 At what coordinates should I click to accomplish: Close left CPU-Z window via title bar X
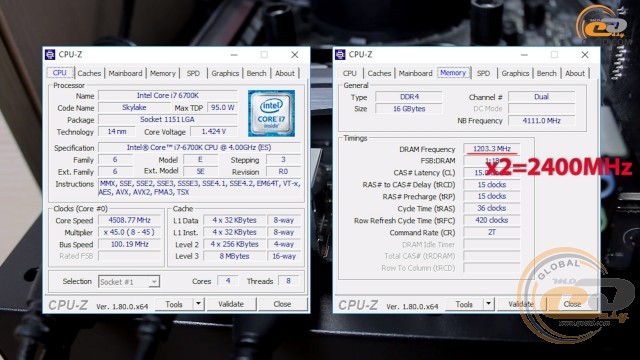[294, 55]
